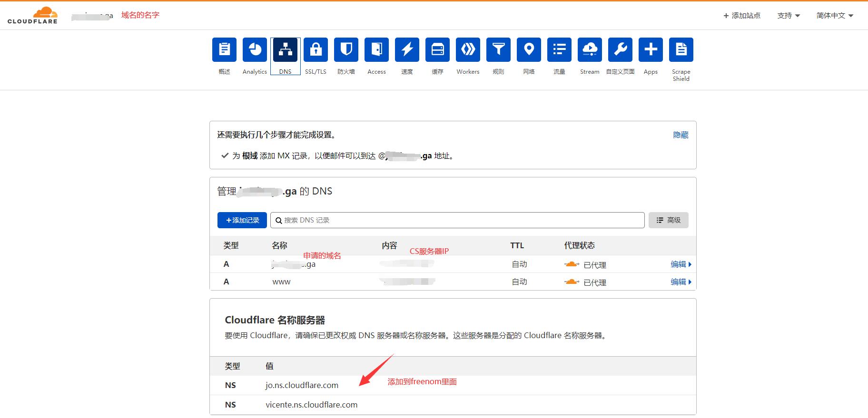Expand 编辑 for the first A record

pyautogui.click(x=681, y=264)
